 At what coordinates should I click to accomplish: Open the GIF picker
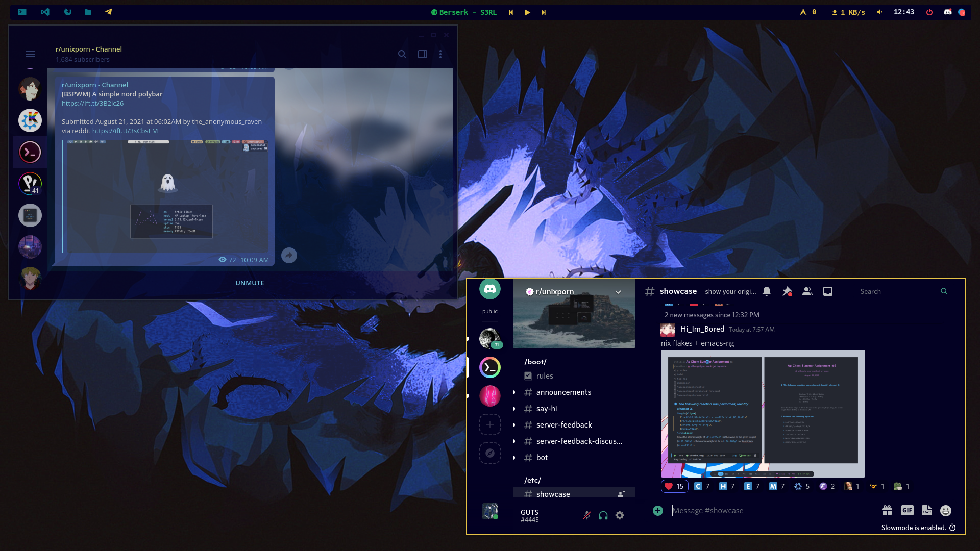907,510
